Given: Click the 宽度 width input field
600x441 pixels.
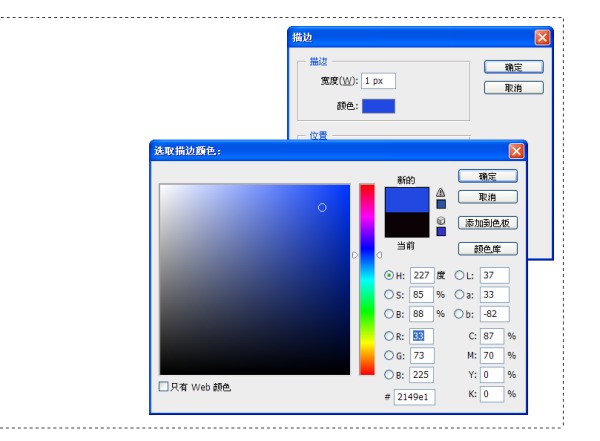Looking at the screenshot, I should pyautogui.click(x=379, y=80).
